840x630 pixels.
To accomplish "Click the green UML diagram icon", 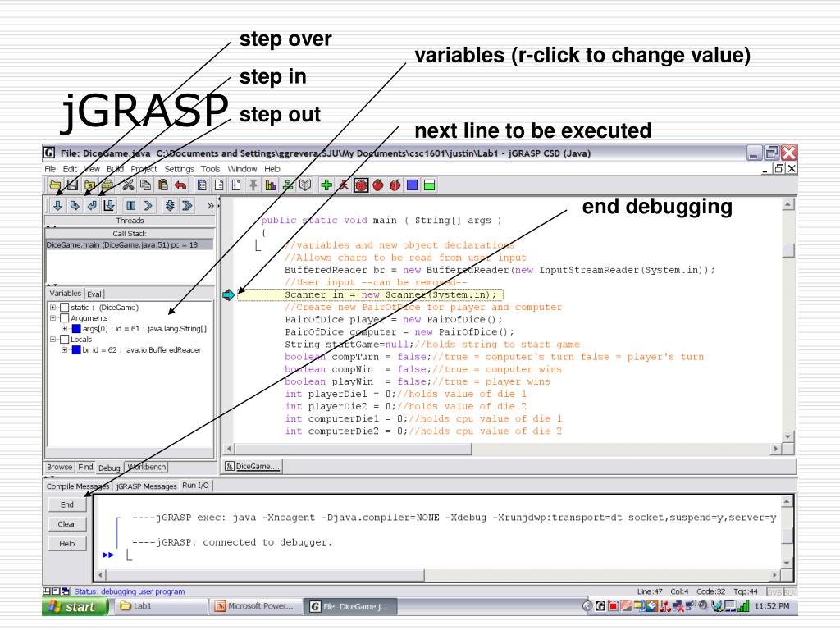I will (288, 185).
